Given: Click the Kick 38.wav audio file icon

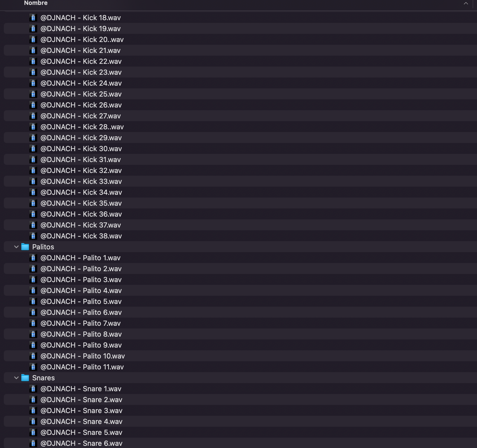Looking at the screenshot, I should click(33, 236).
